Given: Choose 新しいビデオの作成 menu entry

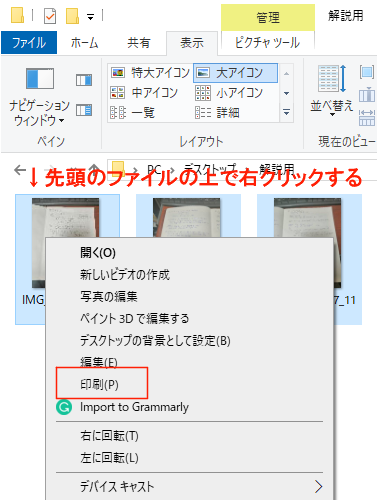Looking at the screenshot, I should [189, 275].
